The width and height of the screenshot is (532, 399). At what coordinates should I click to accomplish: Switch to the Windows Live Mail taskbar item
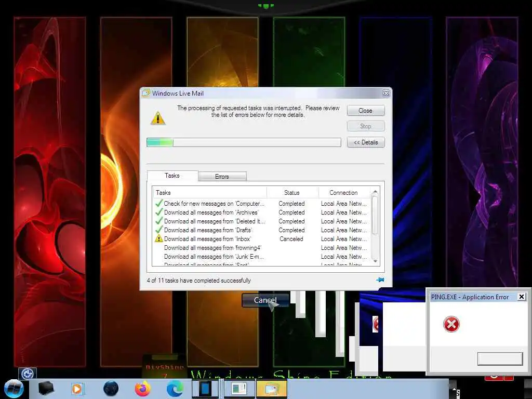point(272,389)
